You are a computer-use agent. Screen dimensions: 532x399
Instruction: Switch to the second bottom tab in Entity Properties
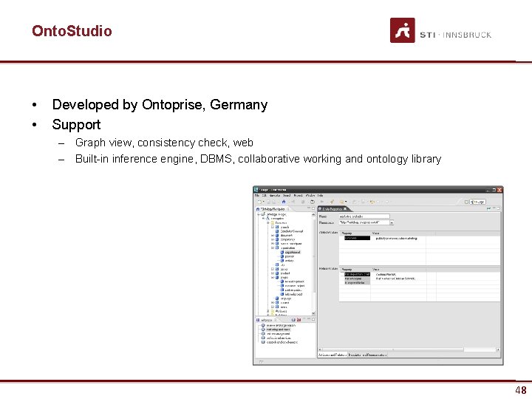pos(367,355)
